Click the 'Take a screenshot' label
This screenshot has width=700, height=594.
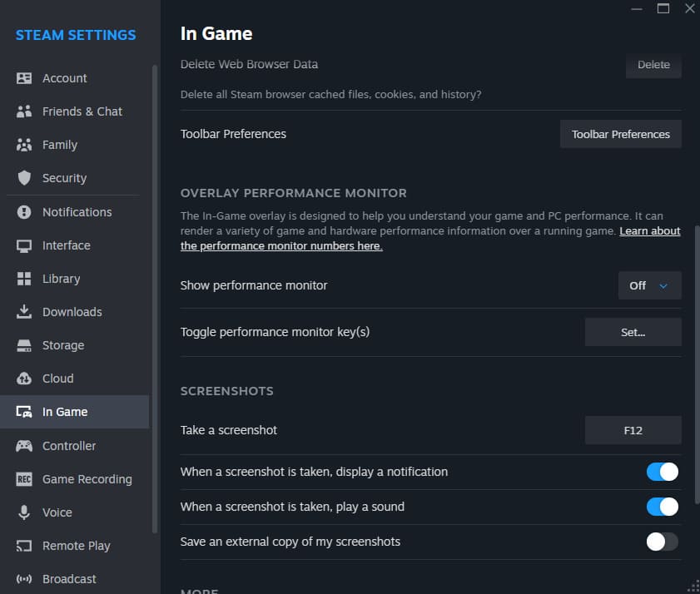[229, 430]
